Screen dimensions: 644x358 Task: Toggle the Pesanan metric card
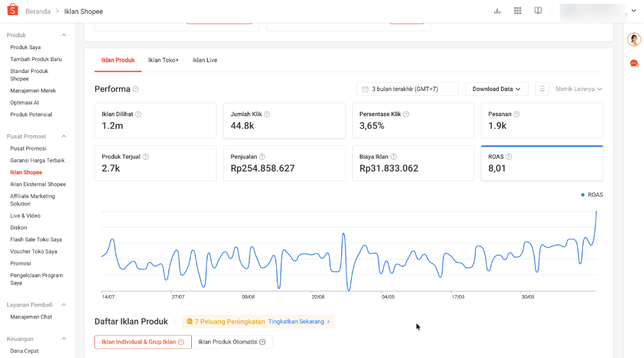pyautogui.click(x=541, y=120)
